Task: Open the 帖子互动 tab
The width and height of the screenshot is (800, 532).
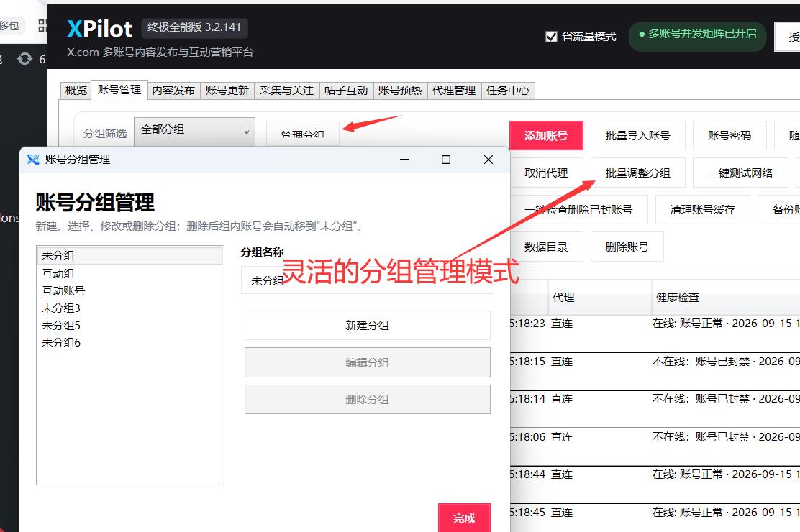Action: (x=346, y=91)
